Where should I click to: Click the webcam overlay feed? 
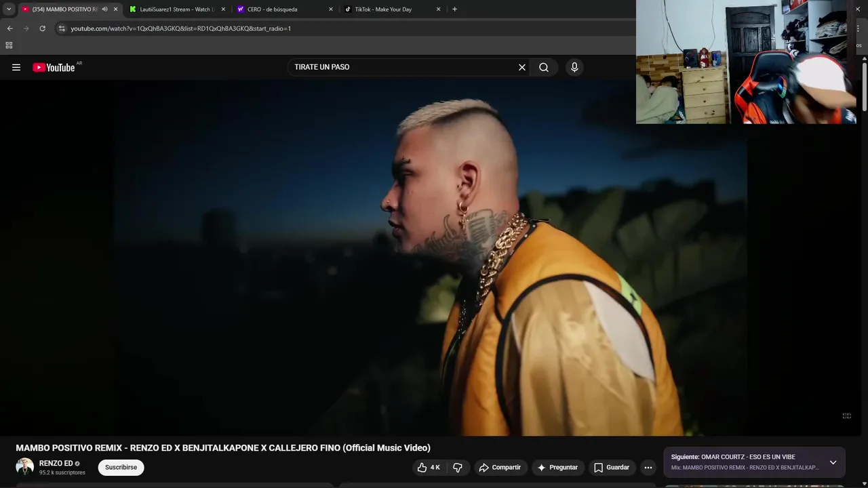click(x=746, y=62)
